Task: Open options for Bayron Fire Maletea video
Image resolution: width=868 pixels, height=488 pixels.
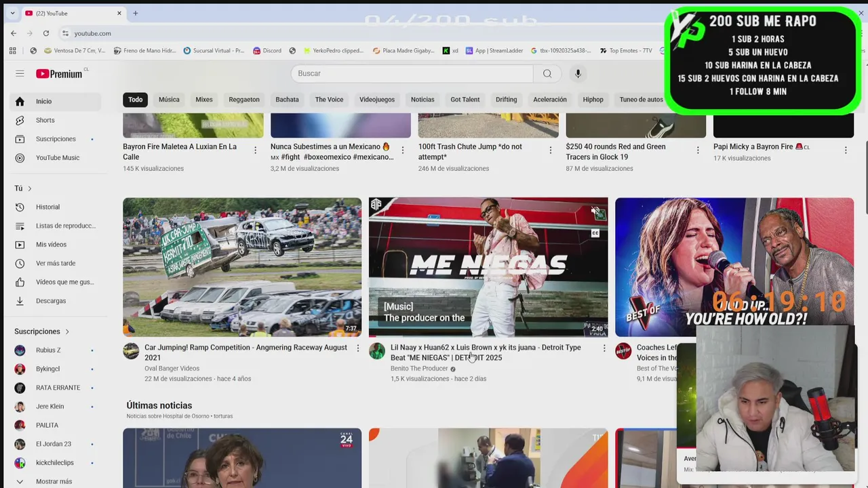Action: point(255,150)
